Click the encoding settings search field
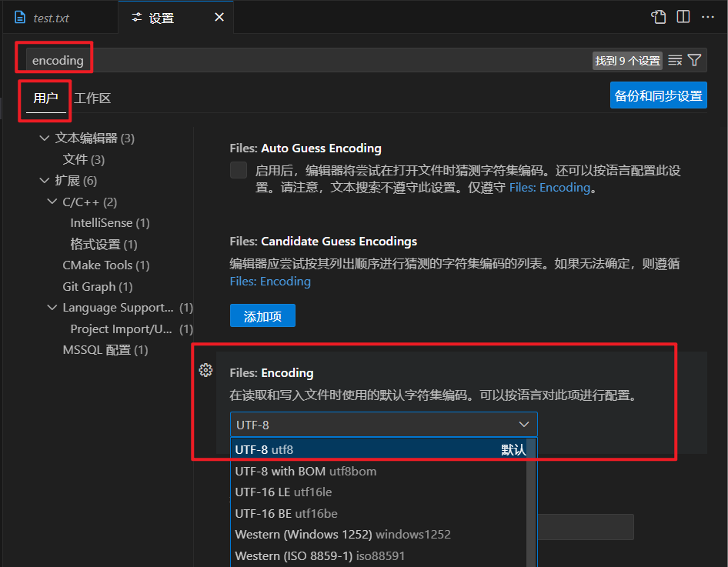 tap(308, 60)
